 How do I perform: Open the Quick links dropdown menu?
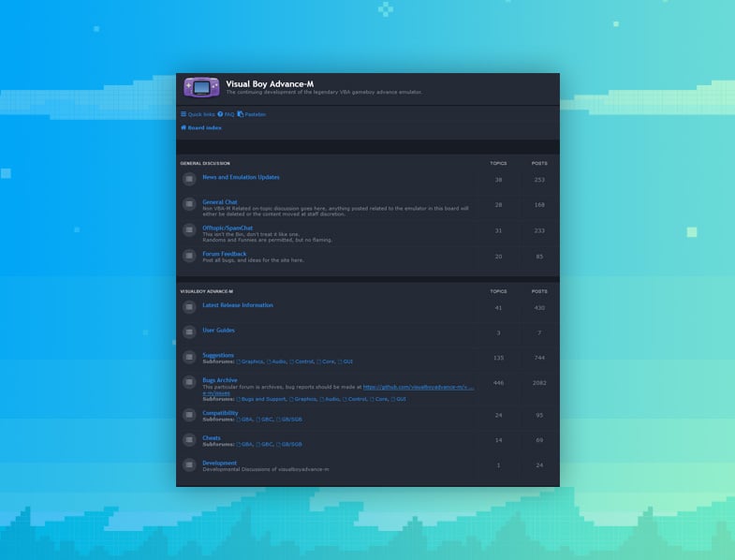[198, 114]
